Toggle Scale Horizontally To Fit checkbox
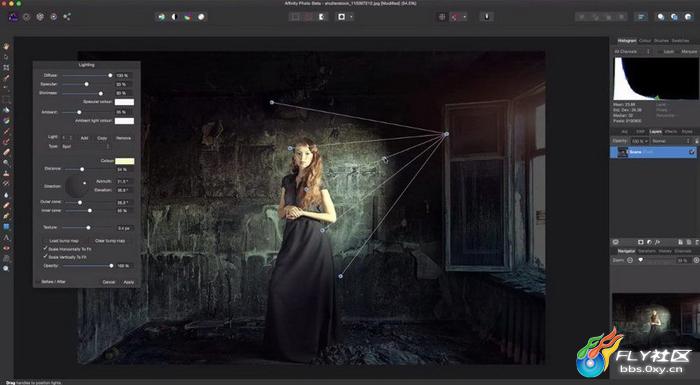The height and width of the screenshot is (385, 700). (45, 248)
